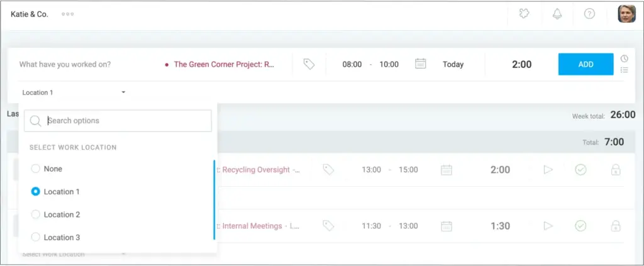Open the notifications bell
Viewport: 644px width, 266px height.
pos(557,14)
